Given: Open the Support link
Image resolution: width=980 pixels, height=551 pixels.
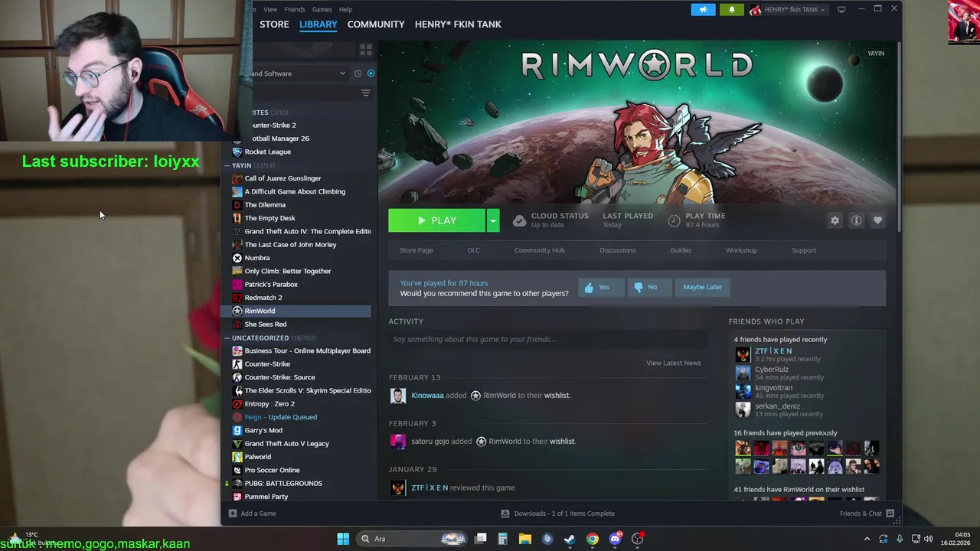Looking at the screenshot, I should [803, 250].
